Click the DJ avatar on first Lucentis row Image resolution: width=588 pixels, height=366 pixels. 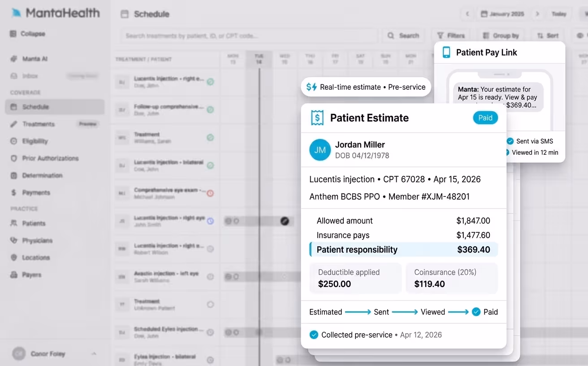click(x=121, y=82)
